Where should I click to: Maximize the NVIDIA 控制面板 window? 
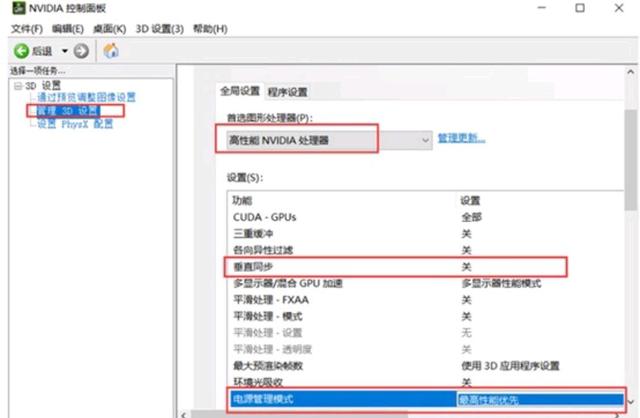point(580,8)
